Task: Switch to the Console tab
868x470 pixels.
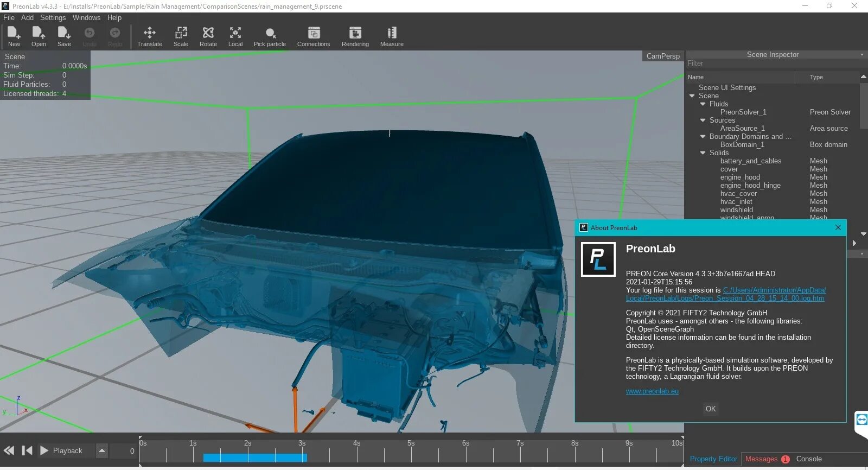Action: pos(809,459)
